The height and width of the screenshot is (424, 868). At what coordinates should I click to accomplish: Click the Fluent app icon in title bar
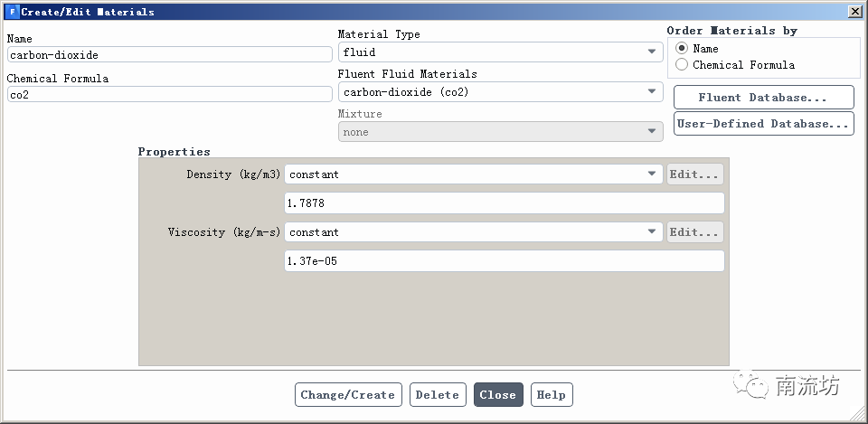pos(10,12)
